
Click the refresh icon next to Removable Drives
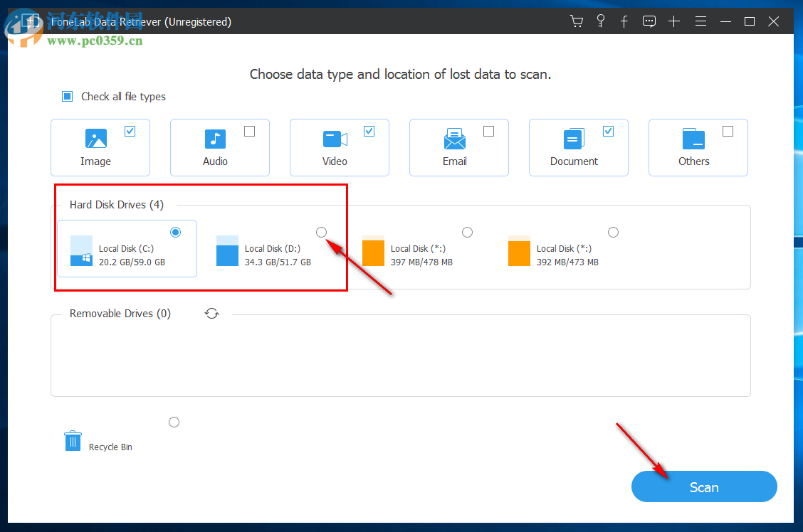(211, 313)
